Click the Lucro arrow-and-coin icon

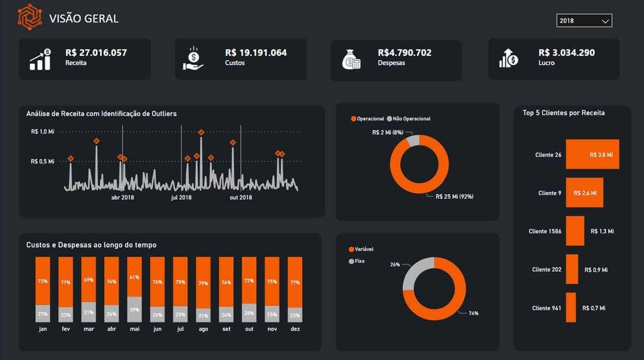(x=508, y=58)
